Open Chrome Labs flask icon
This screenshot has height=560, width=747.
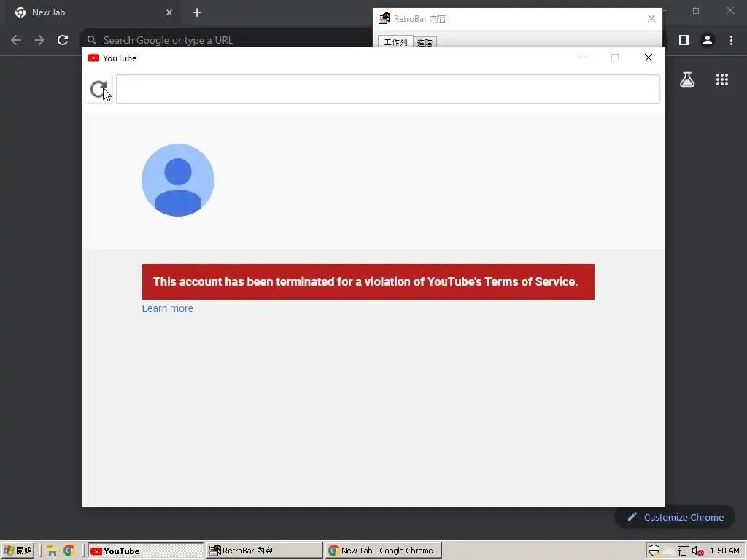pos(687,79)
